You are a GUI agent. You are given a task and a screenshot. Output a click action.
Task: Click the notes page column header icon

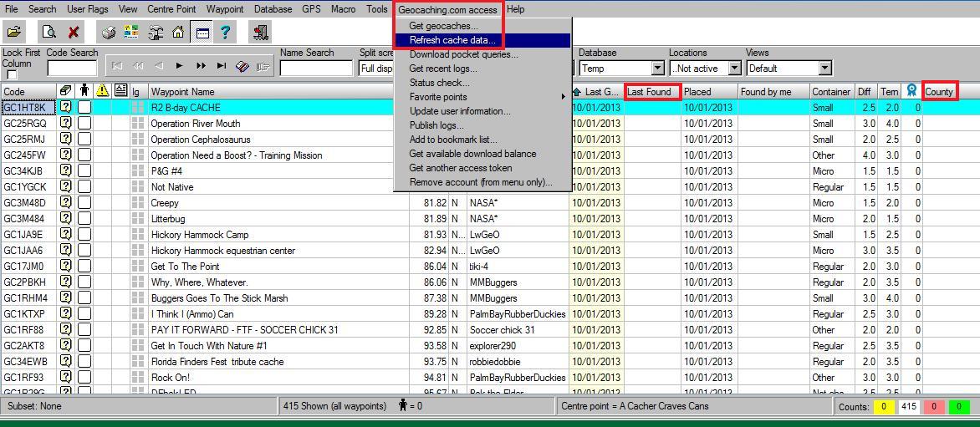(120, 91)
